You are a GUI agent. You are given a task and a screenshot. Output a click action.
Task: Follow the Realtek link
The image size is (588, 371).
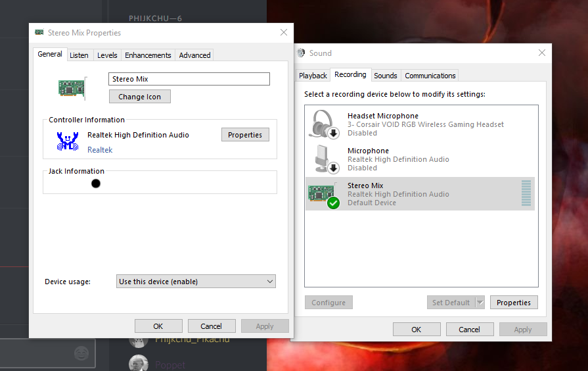pyautogui.click(x=100, y=150)
